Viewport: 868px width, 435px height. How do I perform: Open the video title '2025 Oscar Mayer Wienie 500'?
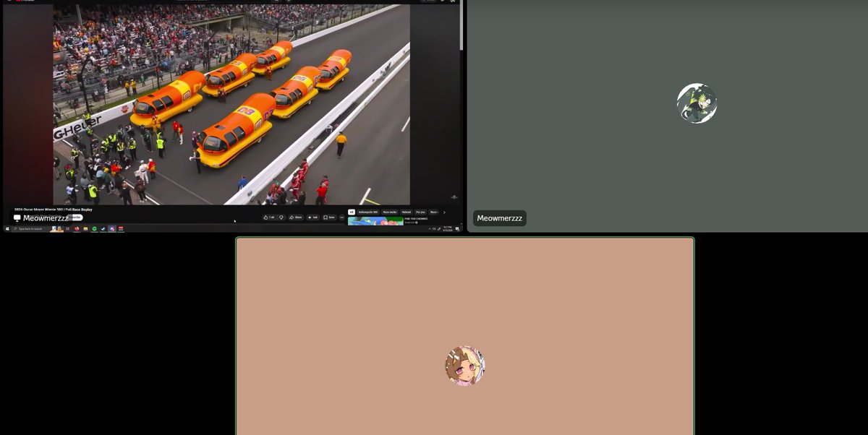tap(54, 210)
